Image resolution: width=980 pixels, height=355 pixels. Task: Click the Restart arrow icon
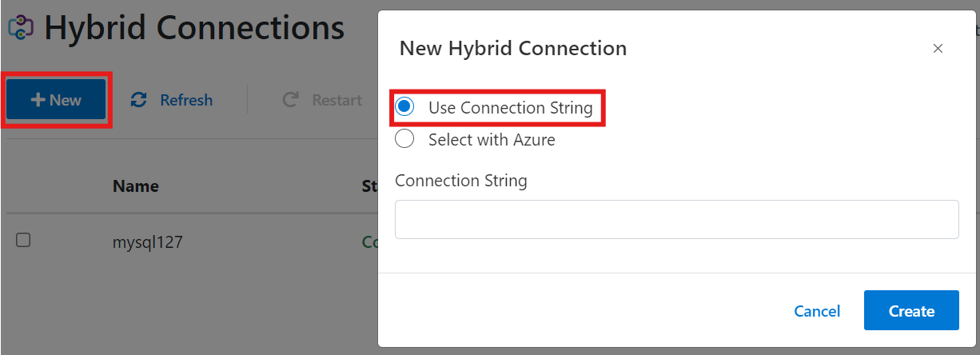(x=291, y=100)
